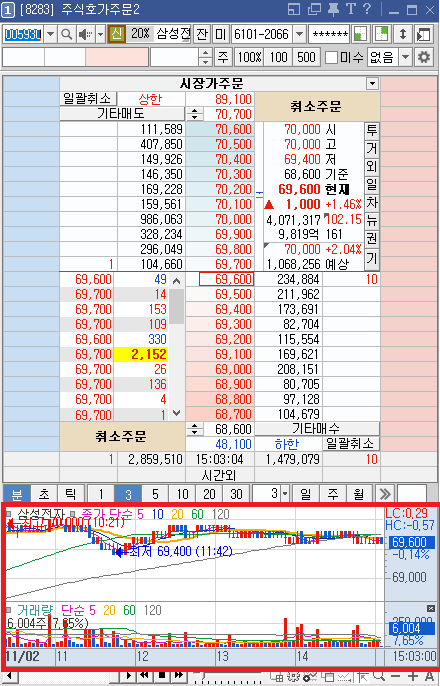
Task: Click the speaker sound icon
Action: tap(84, 34)
